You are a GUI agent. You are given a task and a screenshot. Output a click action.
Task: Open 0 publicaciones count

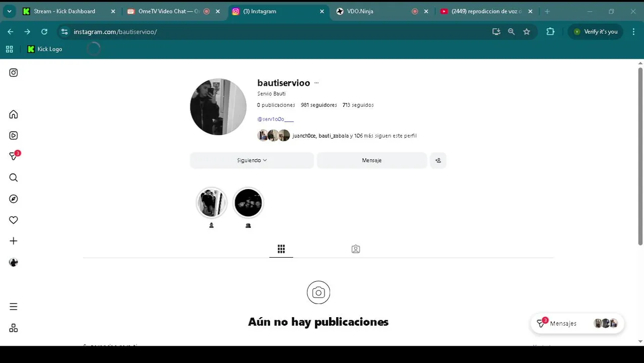[x=276, y=105]
